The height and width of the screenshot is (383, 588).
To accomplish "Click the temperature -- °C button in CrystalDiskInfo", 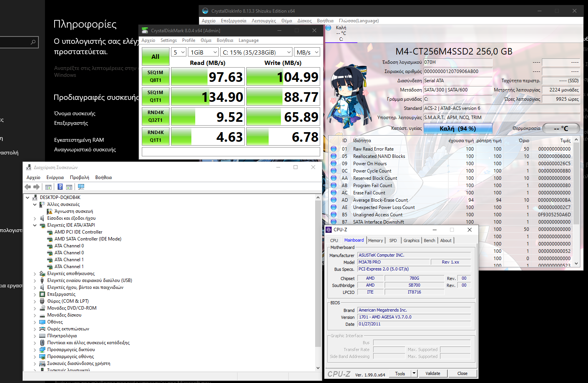I will pos(561,128).
